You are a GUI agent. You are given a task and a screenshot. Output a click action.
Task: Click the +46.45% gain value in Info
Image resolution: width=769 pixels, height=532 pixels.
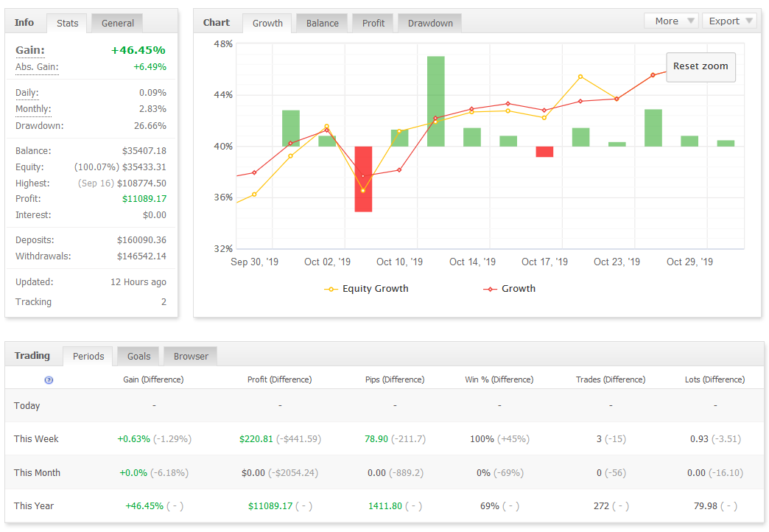click(x=138, y=50)
